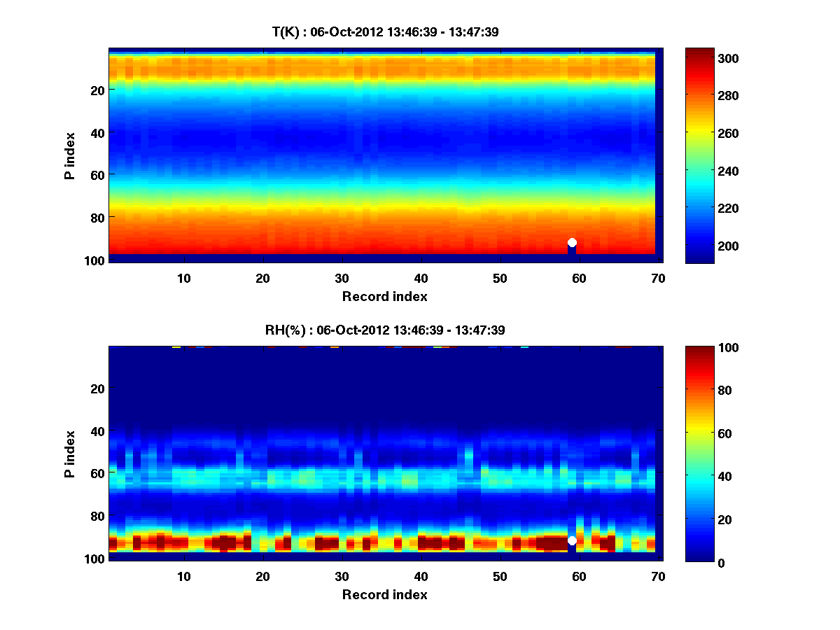
Task: Click the temperature colorbar next to the top plot
Action: point(699,155)
